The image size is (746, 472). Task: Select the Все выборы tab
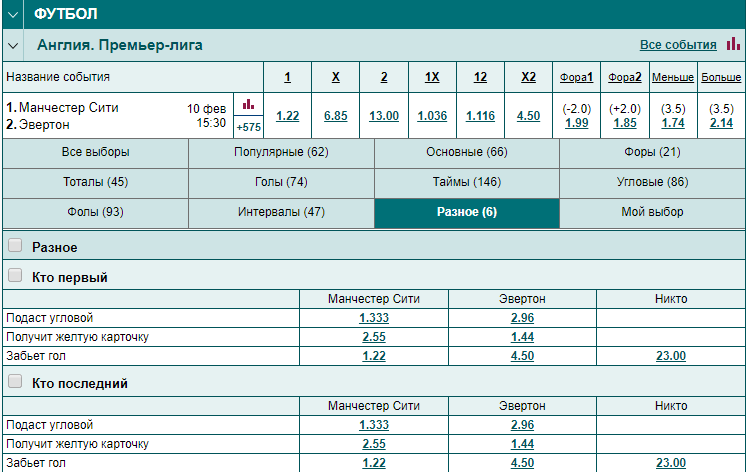pyautogui.click(x=96, y=152)
